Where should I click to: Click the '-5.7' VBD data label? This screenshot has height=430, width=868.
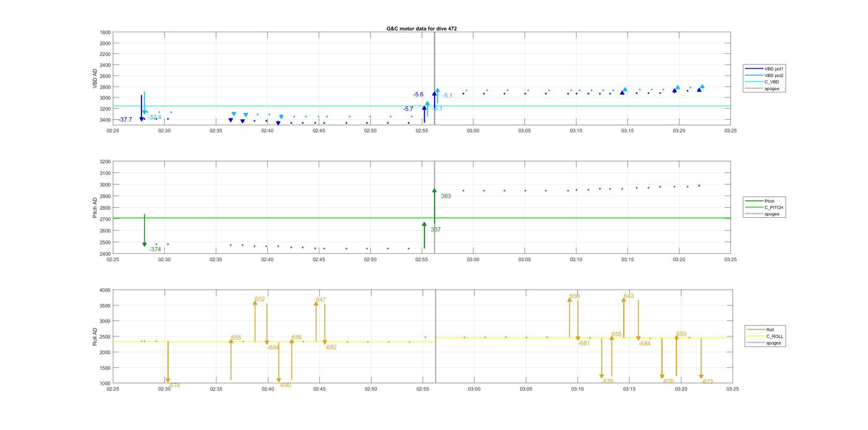pos(408,109)
